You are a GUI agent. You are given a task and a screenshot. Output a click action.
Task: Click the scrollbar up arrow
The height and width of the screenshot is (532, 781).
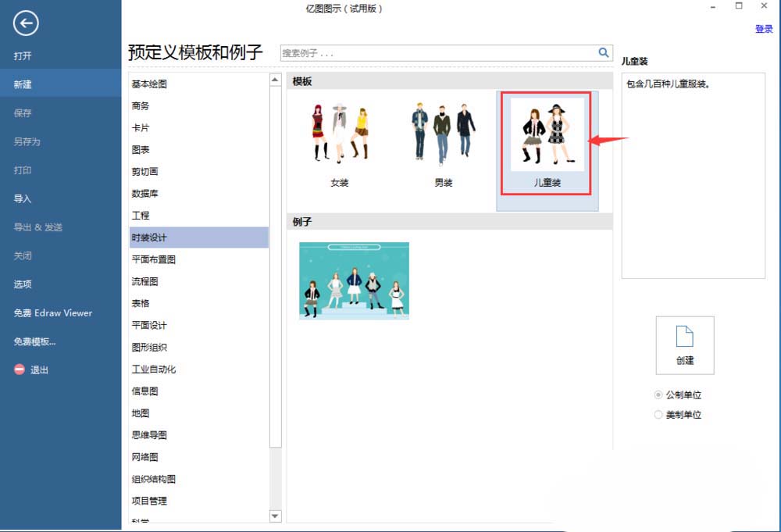tap(275, 78)
